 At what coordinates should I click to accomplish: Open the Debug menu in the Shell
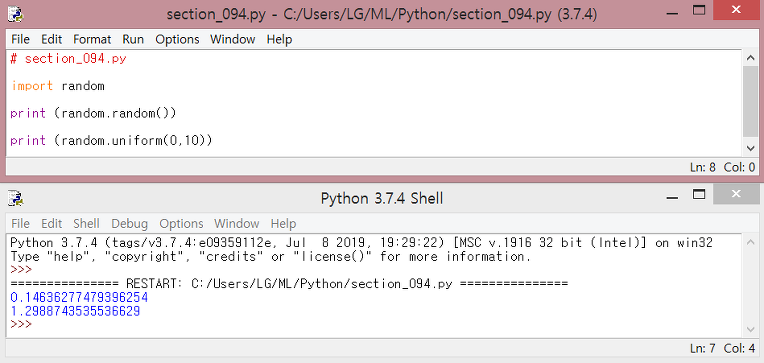click(129, 224)
